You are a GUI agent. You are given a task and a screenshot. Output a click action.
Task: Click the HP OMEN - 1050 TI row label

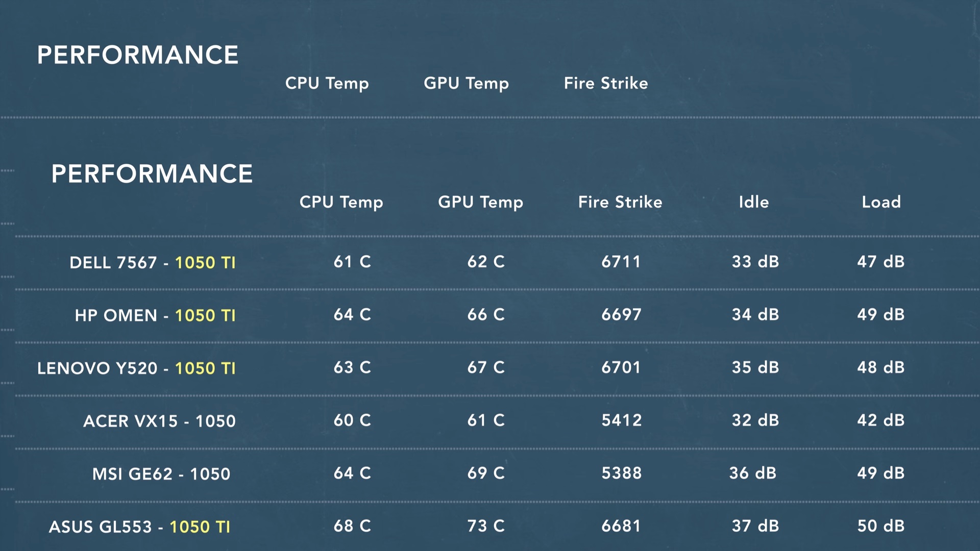click(155, 315)
